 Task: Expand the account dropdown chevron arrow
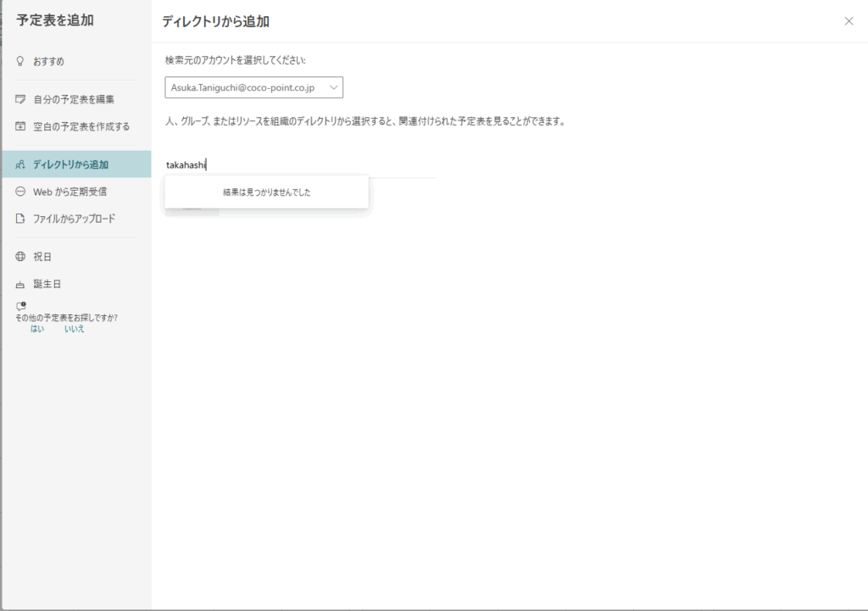coord(333,87)
